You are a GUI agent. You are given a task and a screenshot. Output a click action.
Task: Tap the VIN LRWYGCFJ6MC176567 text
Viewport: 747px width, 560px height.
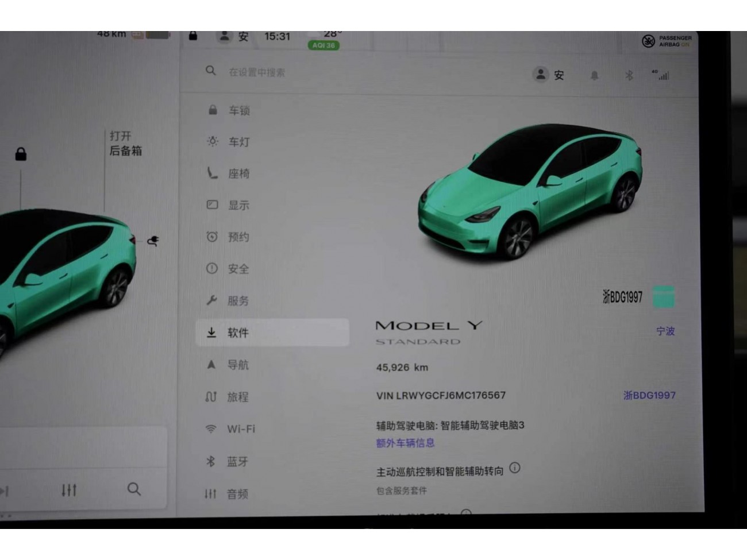click(x=441, y=395)
